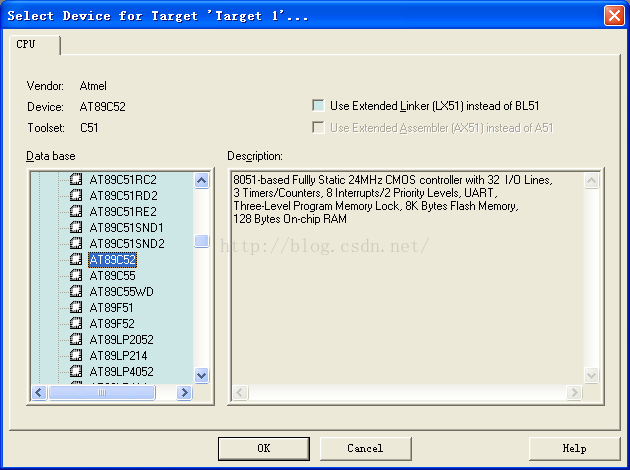This screenshot has width=630, height=470.
Task: Click description pane scroll-up arrow
Action: tap(591, 180)
